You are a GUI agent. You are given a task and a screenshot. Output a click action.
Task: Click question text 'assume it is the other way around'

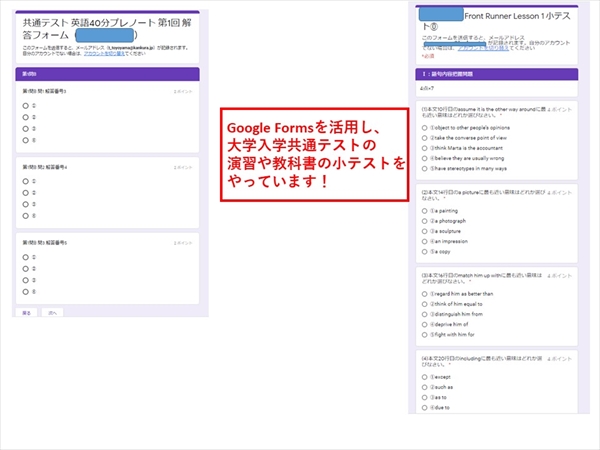tap(484, 112)
